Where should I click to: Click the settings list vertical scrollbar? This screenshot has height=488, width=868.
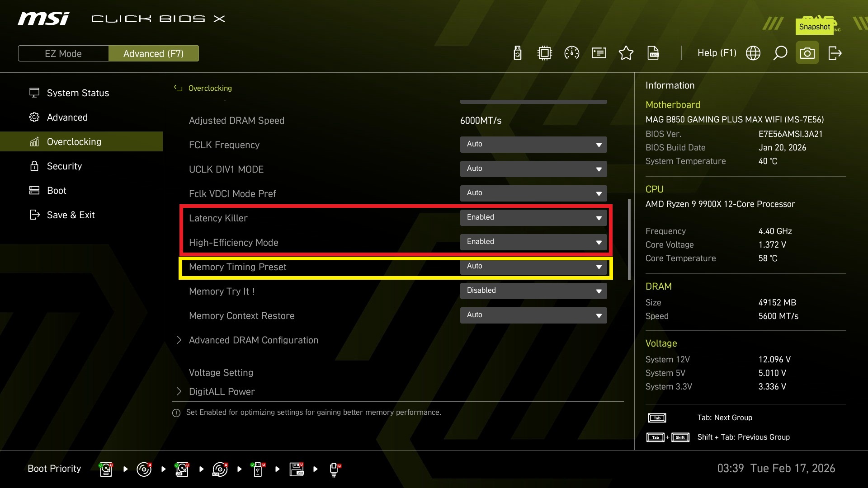(x=629, y=239)
